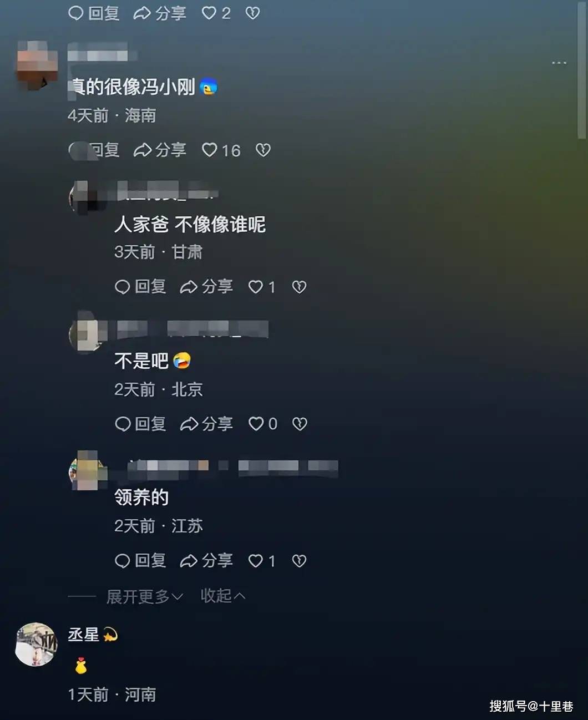Like the 冯小刚 comment with 16 likes
The height and width of the screenshot is (720, 588).
[221, 150]
